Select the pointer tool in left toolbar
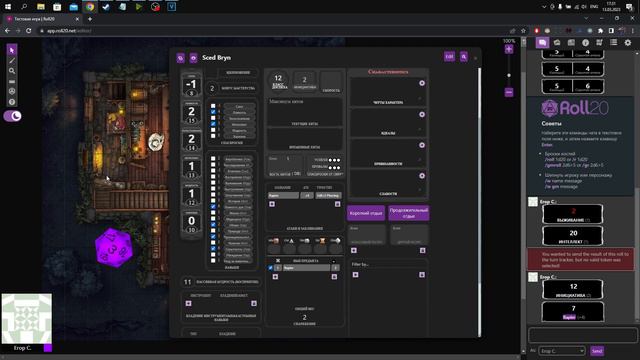Viewport: 640px width, 360px height. tap(12, 50)
